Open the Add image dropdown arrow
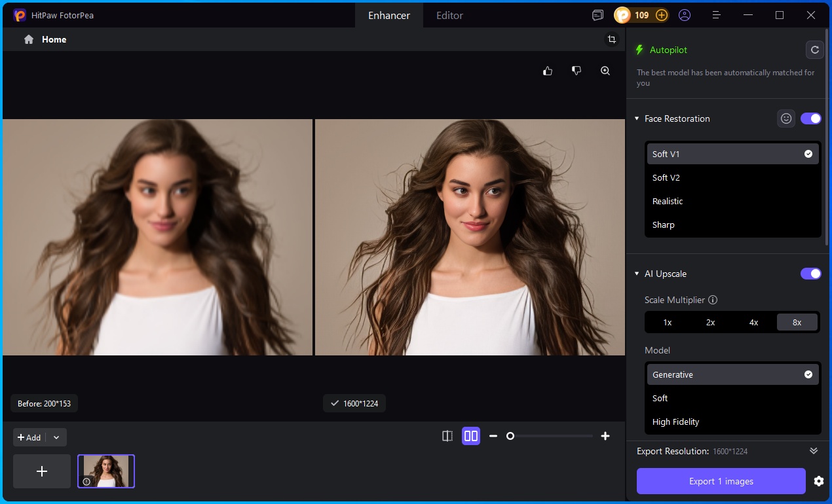 coord(56,437)
